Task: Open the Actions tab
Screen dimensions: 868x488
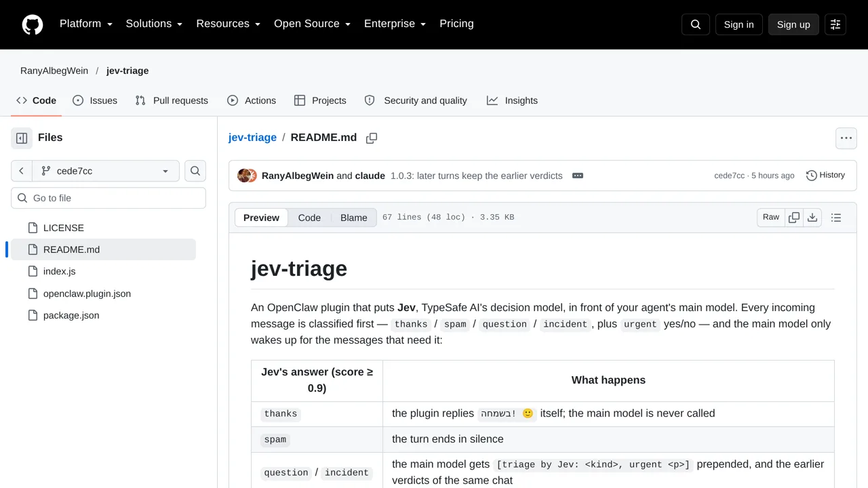Action: (x=252, y=100)
